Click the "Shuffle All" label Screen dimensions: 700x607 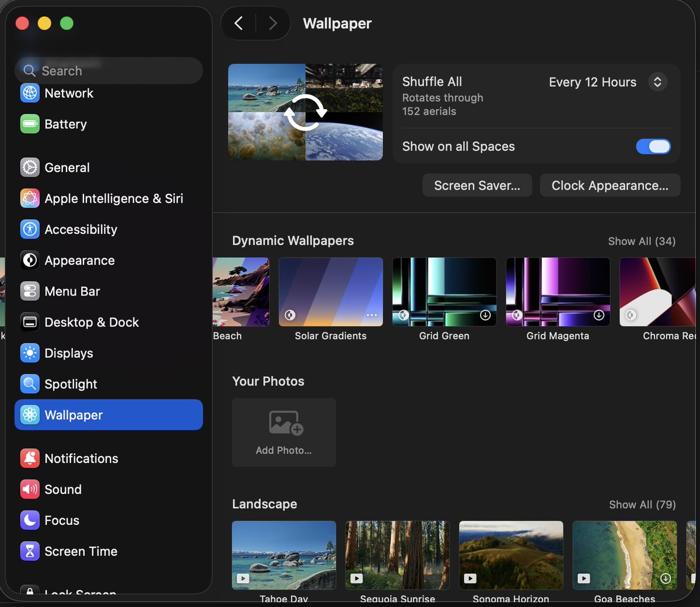click(x=432, y=82)
